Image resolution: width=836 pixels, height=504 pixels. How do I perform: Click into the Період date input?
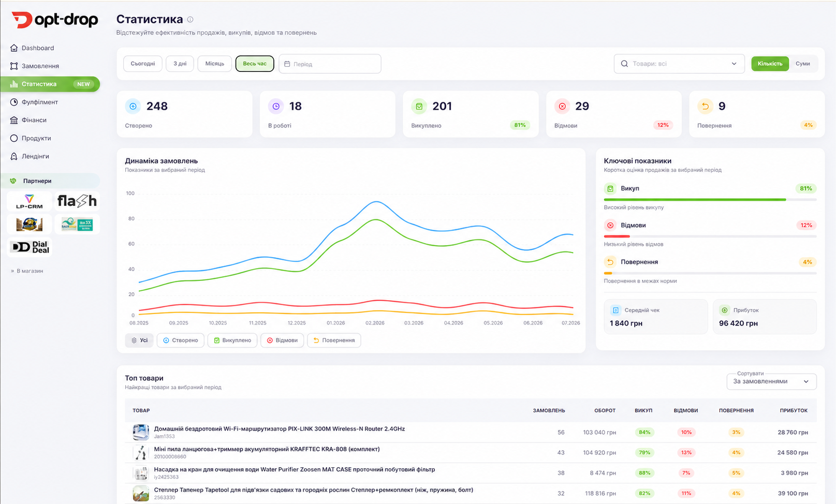(x=330, y=64)
